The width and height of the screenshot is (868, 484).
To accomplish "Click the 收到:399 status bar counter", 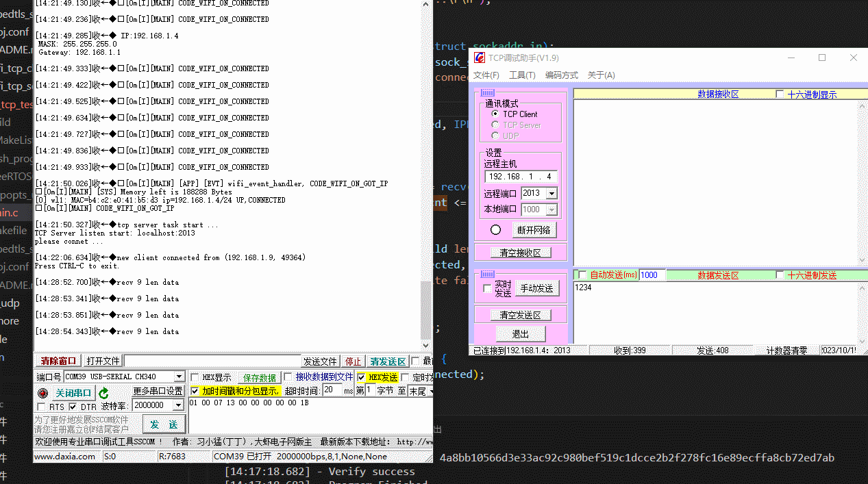I will click(x=630, y=351).
